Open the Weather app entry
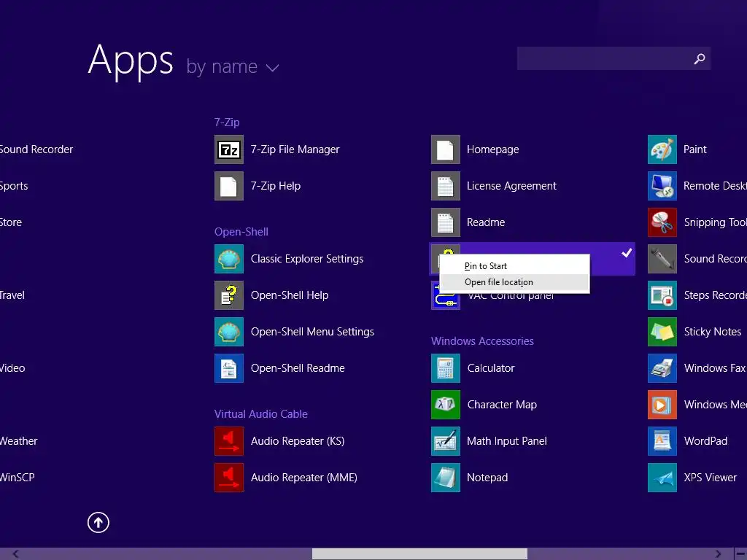This screenshot has height=560, width=747. pos(18,441)
